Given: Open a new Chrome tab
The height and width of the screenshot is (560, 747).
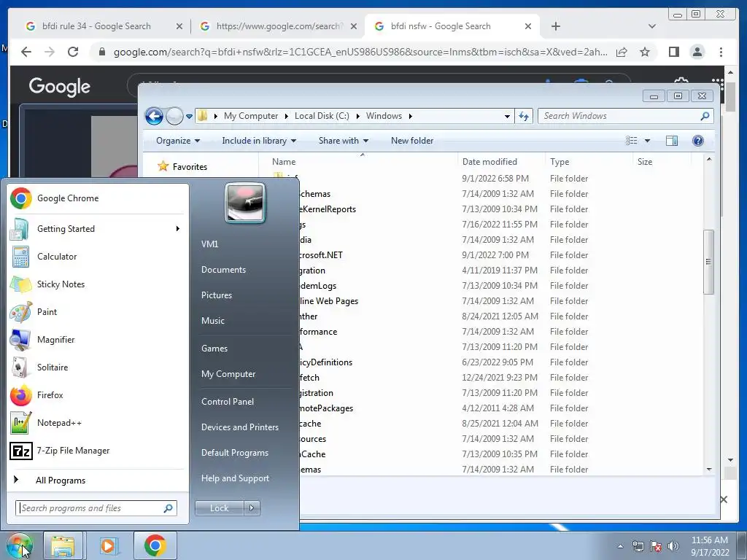Looking at the screenshot, I should point(555,26).
